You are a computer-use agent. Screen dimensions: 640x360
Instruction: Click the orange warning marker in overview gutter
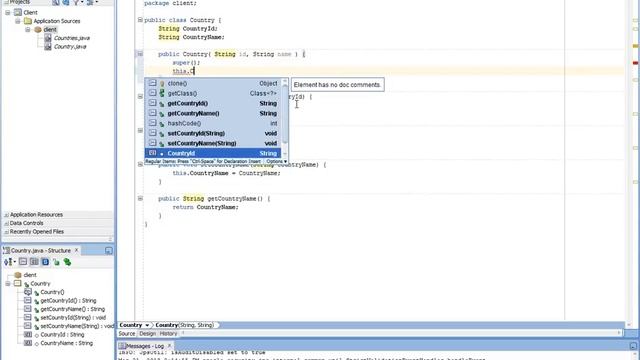pyautogui.click(x=635, y=46)
